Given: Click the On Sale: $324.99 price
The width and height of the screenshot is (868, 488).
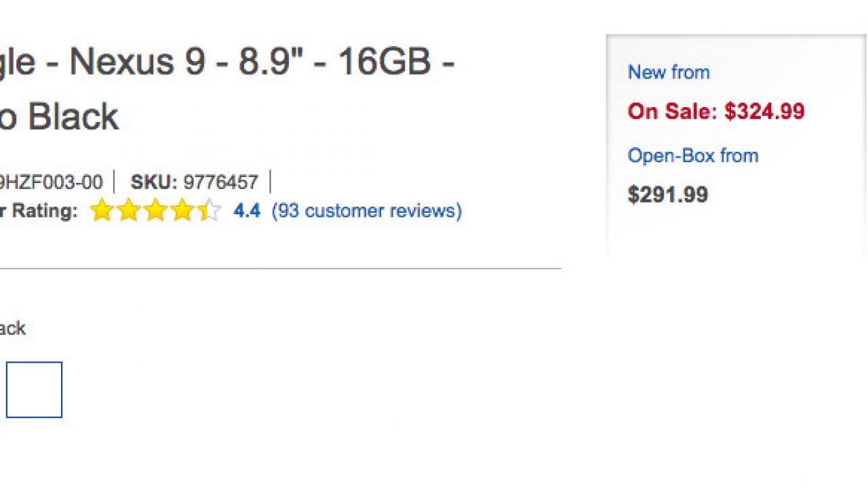Looking at the screenshot, I should pos(716,111).
